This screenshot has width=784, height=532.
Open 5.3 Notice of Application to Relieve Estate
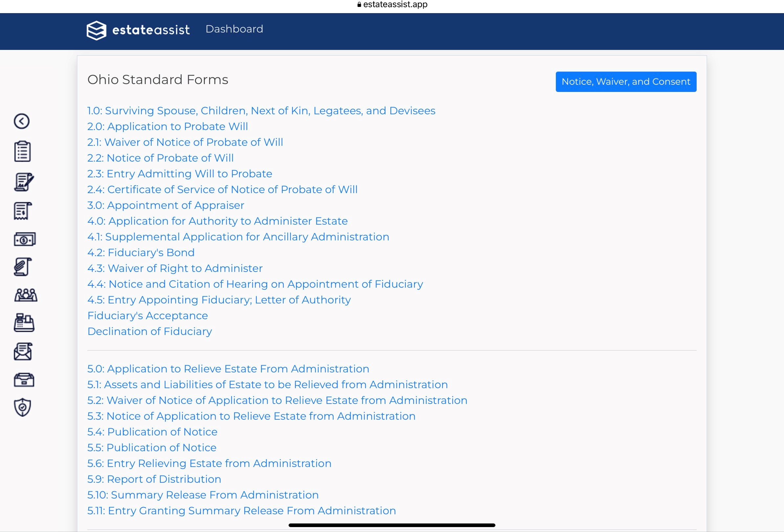click(251, 416)
